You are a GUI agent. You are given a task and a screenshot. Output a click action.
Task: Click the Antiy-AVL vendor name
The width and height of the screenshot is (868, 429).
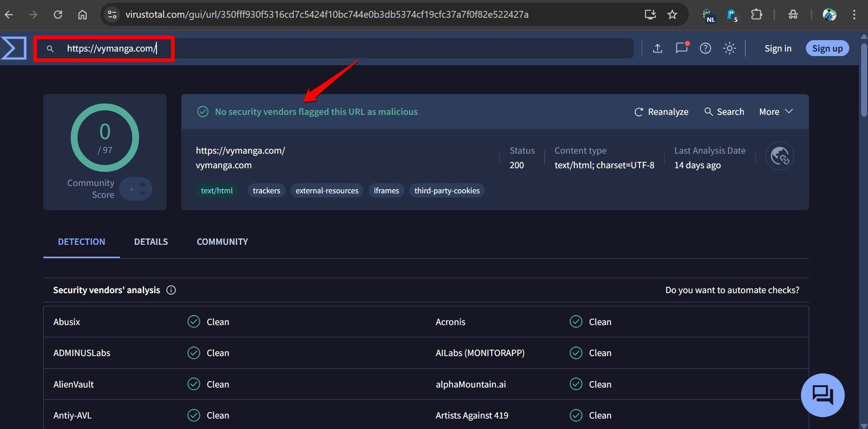tap(73, 415)
